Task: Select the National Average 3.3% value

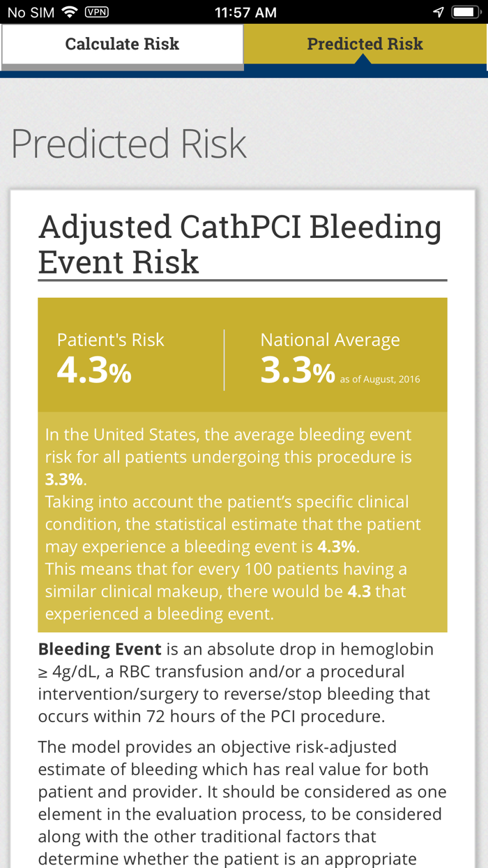Action: (x=298, y=372)
